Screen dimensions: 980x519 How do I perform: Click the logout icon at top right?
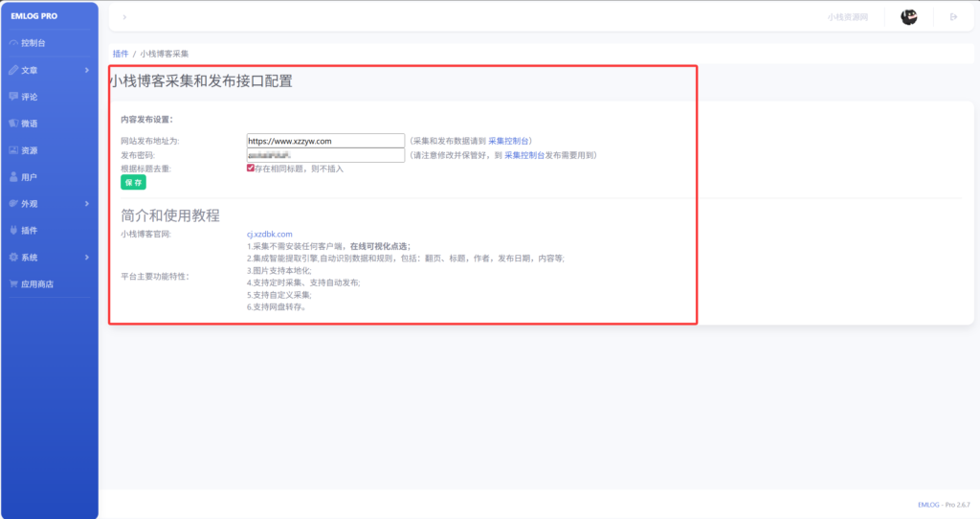tap(954, 17)
